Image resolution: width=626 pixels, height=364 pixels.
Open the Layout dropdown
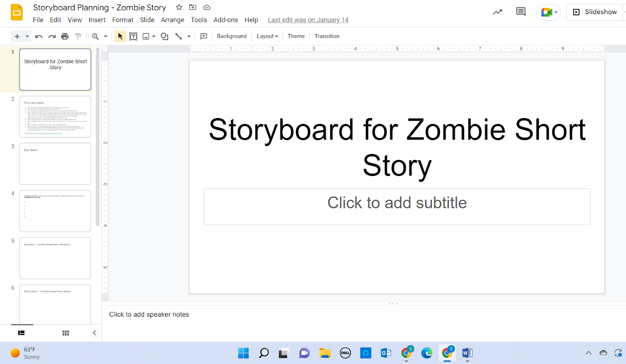point(267,36)
